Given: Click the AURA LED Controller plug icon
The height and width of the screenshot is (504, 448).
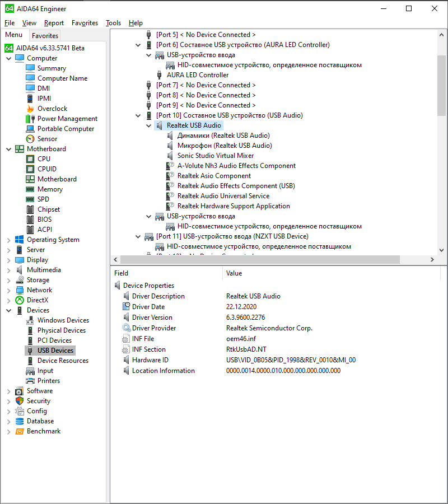Looking at the screenshot, I should click(x=160, y=75).
